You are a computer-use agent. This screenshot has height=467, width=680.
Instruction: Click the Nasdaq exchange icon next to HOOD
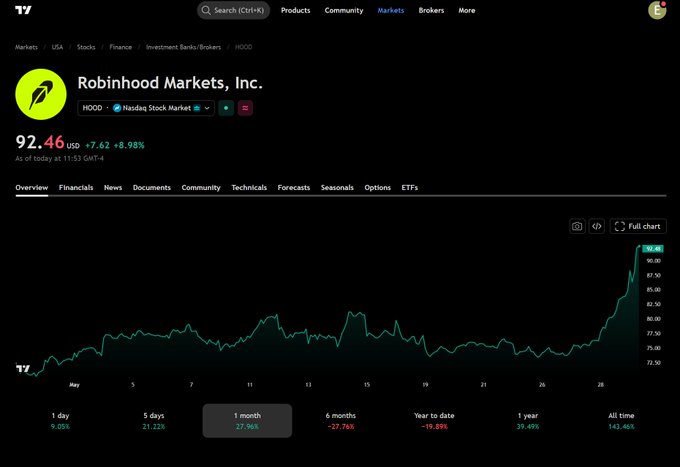pyautogui.click(x=117, y=108)
